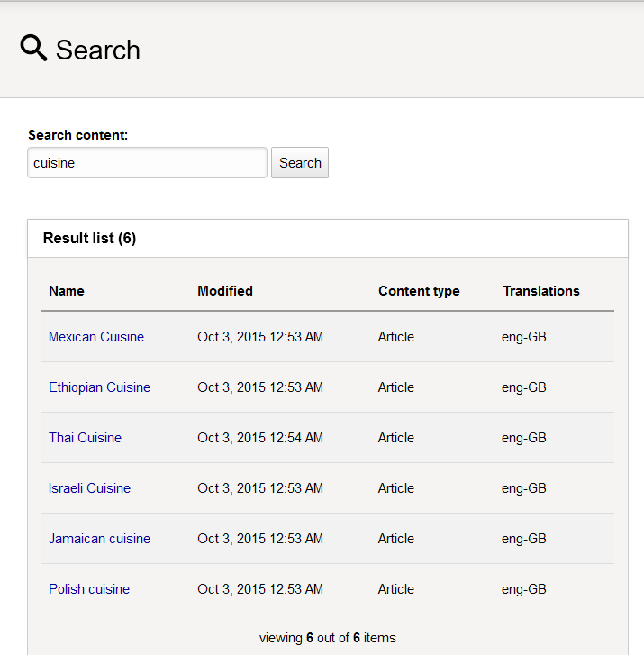Focus the Search content input field
Screen dimensions: 644x655
pyautogui.click(x=147, y=162)
